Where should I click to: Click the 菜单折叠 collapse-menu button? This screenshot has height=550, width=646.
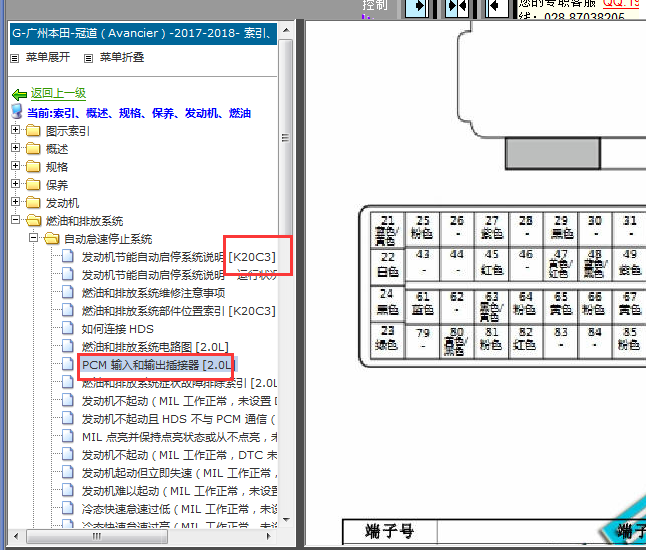[x=122, y=57]
